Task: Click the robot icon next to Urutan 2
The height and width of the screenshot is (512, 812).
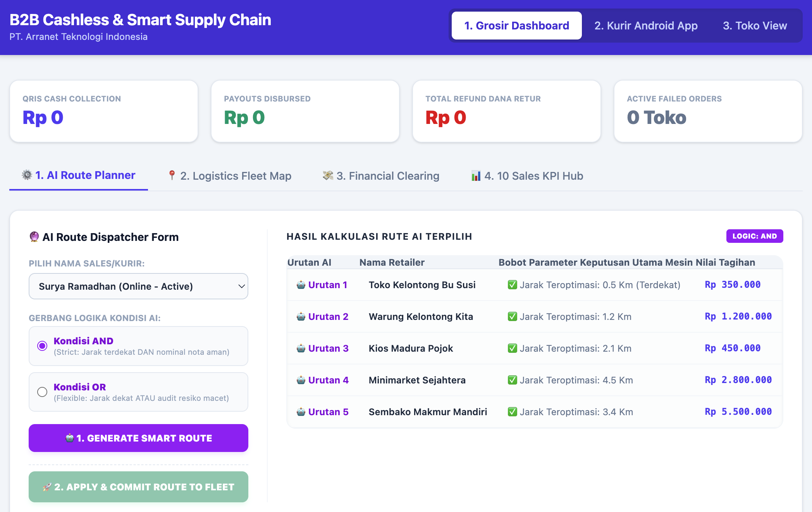Action: [x=301, y=317]
